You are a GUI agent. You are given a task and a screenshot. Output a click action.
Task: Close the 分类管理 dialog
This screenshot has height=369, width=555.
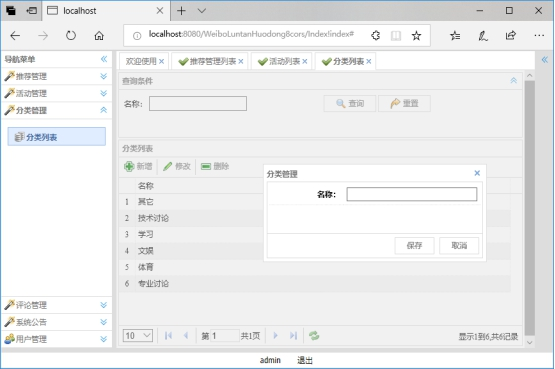(x=477, y=173)
